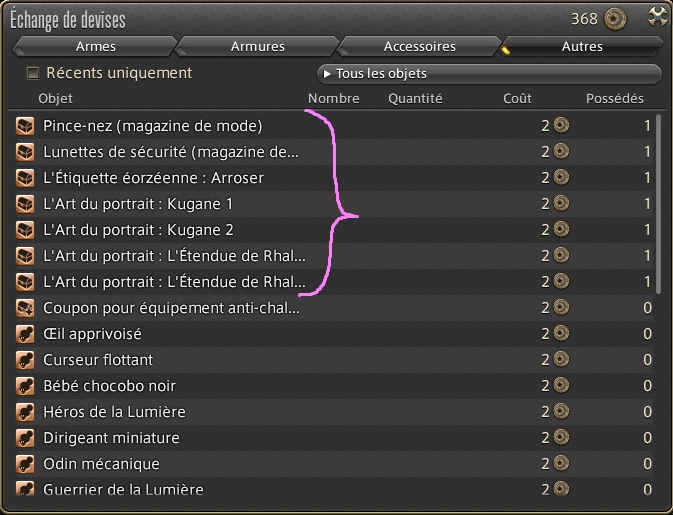
Task: Select Lunettes de sécurité item name
Action: click(x=171, y=152)
